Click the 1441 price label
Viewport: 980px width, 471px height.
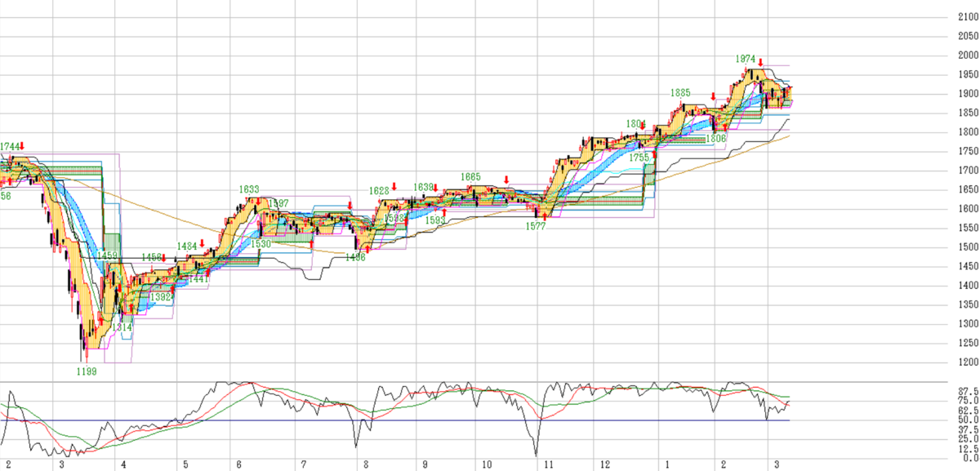pos(197,279)
